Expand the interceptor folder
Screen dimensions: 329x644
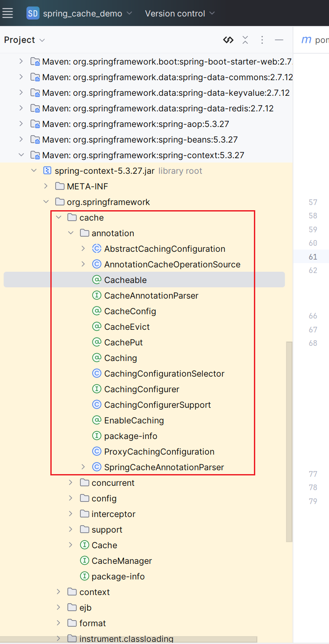tap(71, 514)
